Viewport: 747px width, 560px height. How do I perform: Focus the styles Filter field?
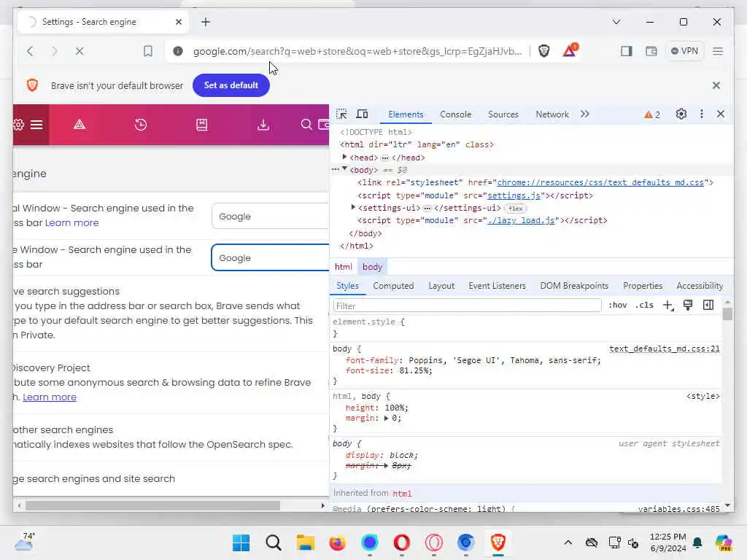468,306
